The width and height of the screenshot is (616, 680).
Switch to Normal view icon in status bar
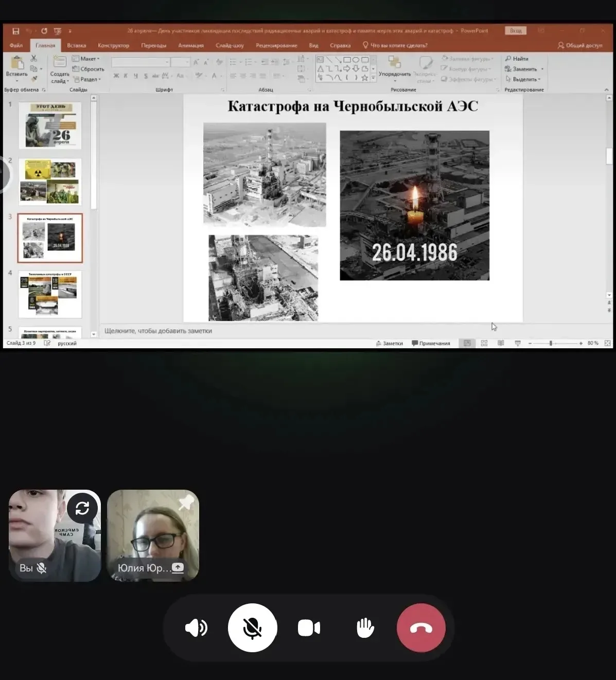click(x=467, y=343)
